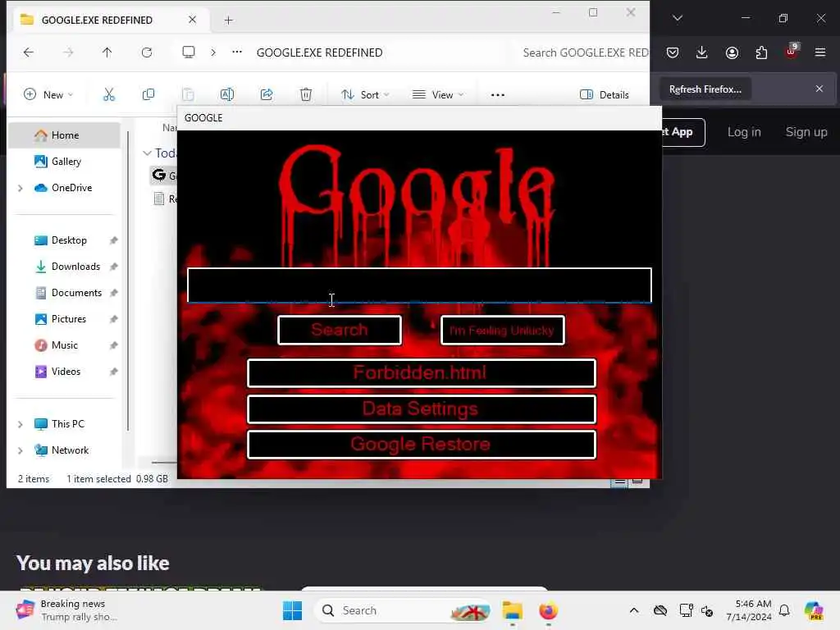The image size is (840, 630).
Task: Click the taskbar Search box
Action: click(403, 610)
